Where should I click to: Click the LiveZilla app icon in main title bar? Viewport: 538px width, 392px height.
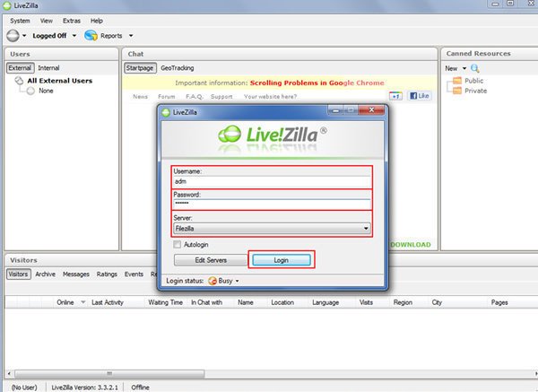coord(6,5)
